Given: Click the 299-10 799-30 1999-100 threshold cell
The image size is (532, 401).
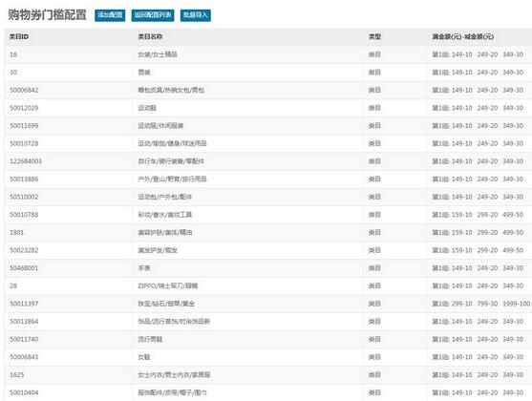Looking at the screenshot, I should tap(481, 304).
